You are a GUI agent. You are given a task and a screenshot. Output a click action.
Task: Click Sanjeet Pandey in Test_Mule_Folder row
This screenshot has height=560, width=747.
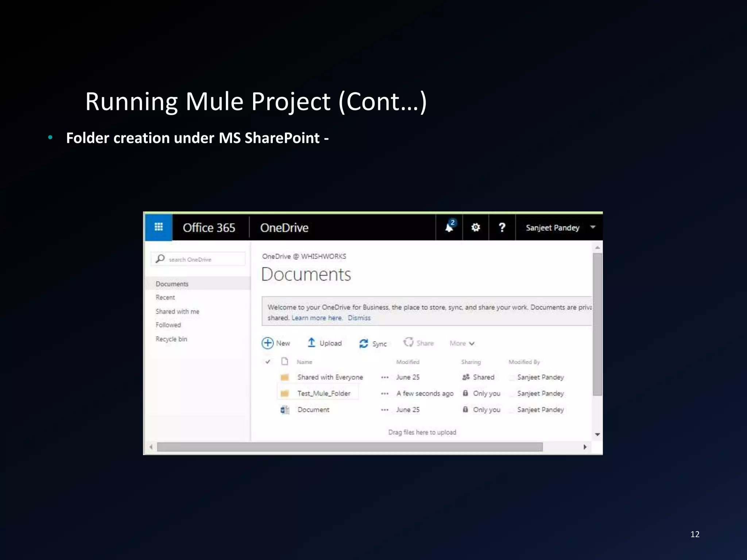pyautogui.click(x=541, y=393)
